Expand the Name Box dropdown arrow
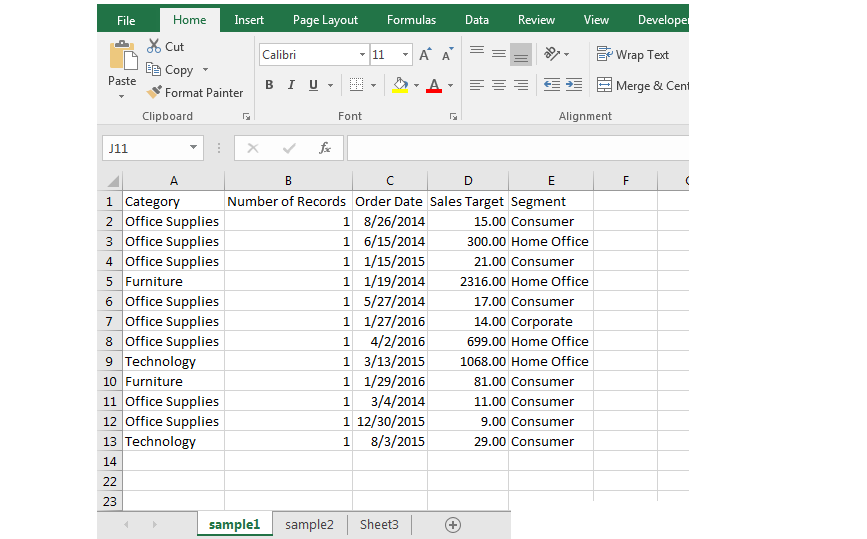The width and height of the screenshot is (867, 539). click(193, 148)
